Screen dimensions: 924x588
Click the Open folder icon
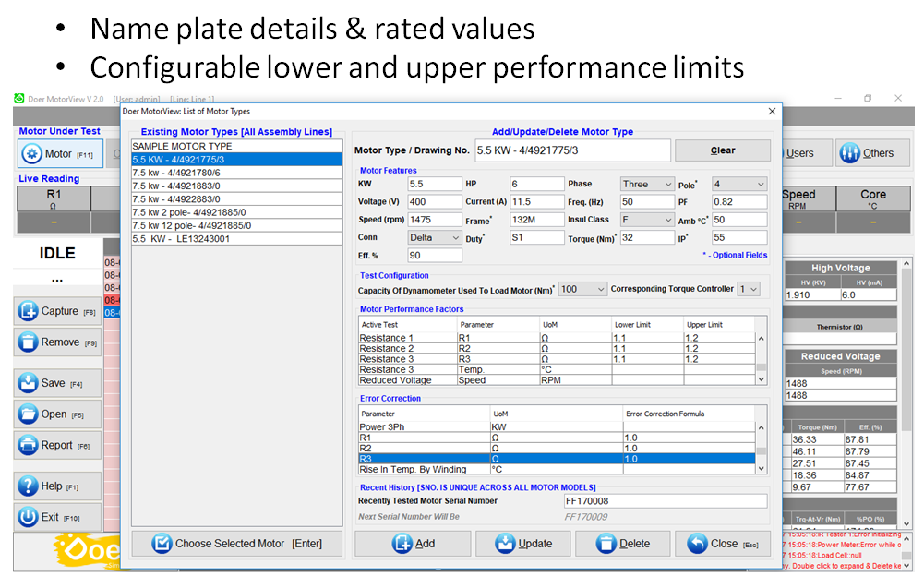[28, 414]
